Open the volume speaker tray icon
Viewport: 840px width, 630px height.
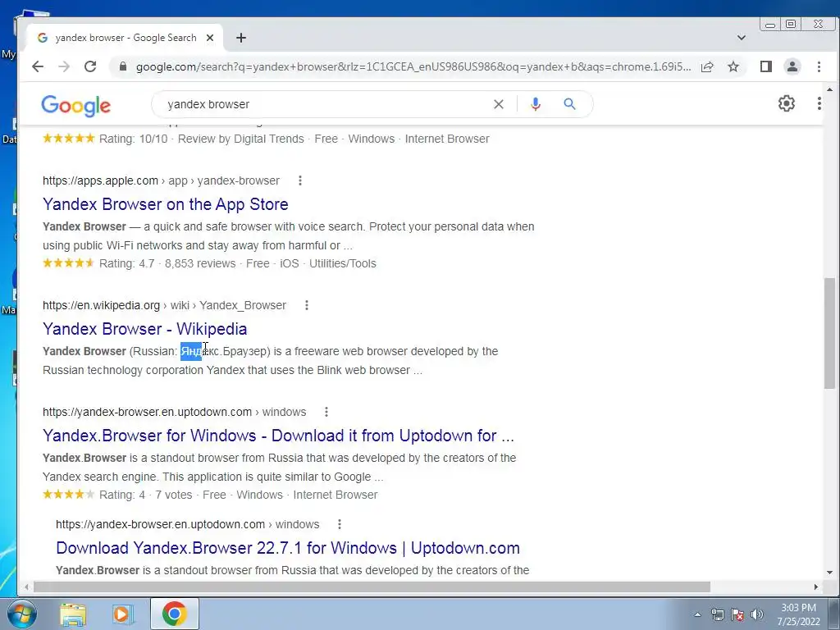pyautogui.click(x=757, y=614)
